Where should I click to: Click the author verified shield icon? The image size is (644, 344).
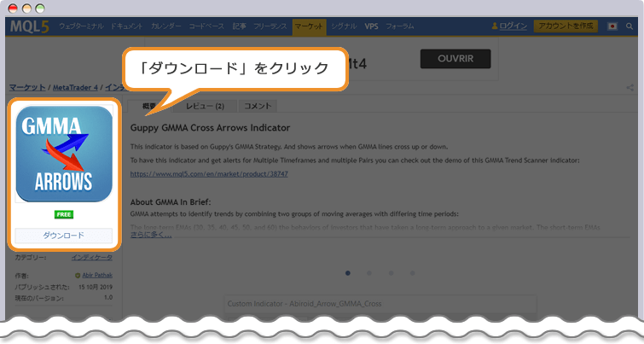(x=78, y=276)
